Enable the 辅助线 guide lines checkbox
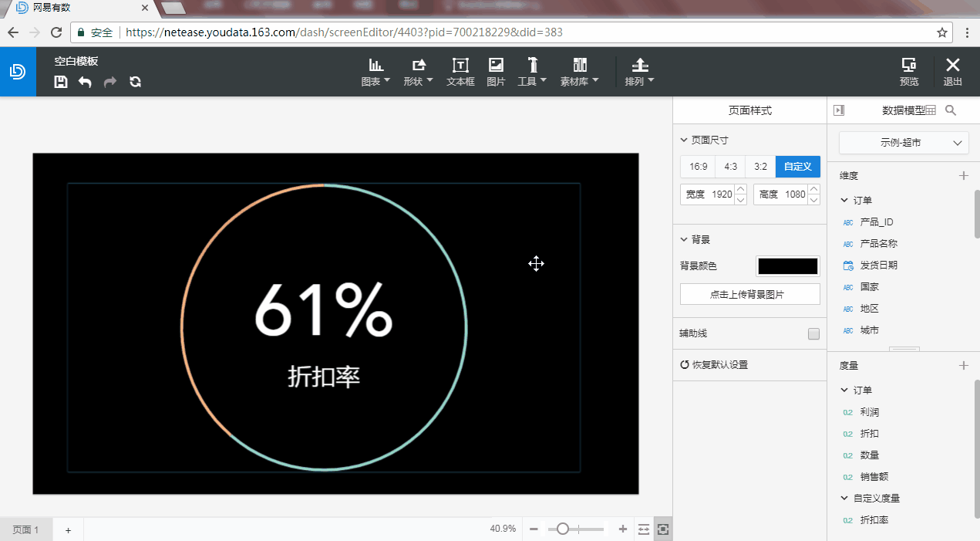Image resolution: width=980 pixels, height=541 pixels. pyautogui.click(x=813, y=333)
